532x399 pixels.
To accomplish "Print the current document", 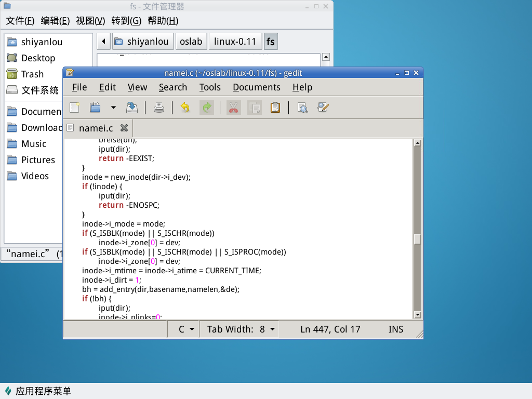I will [x=159, y=108].
